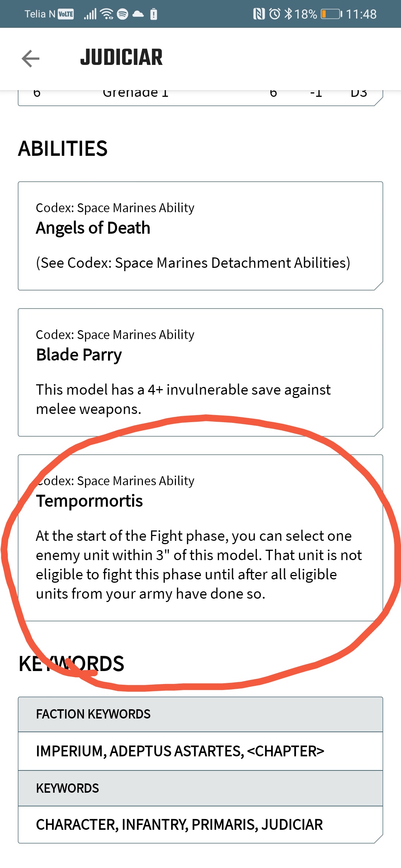Open the Angels of Death ability card

[200, 236]
